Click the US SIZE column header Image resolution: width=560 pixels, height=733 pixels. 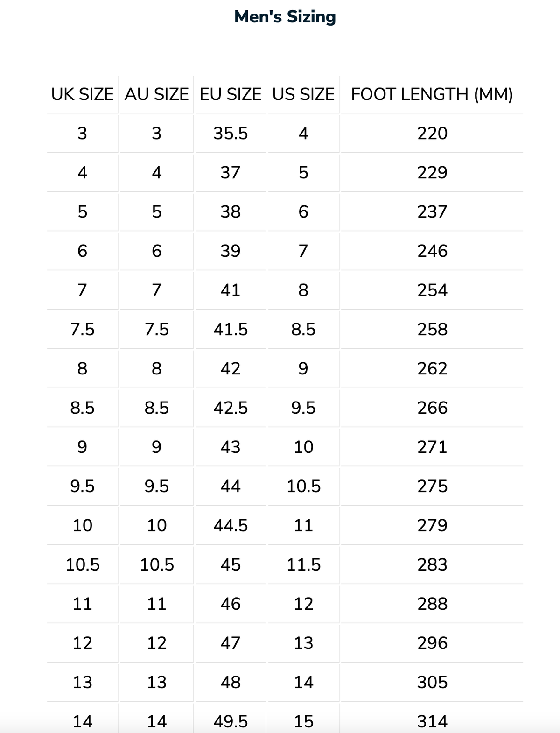303,94
